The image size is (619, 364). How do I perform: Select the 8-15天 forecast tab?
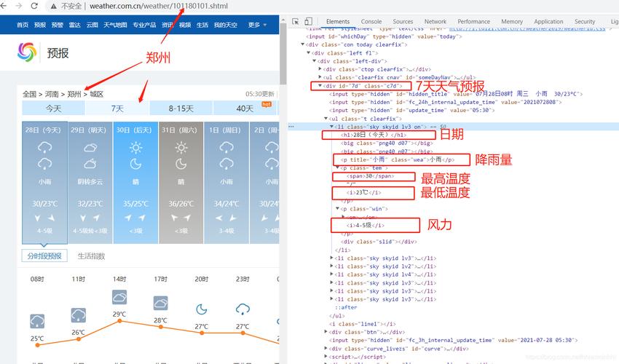click(x=181, y=108)
